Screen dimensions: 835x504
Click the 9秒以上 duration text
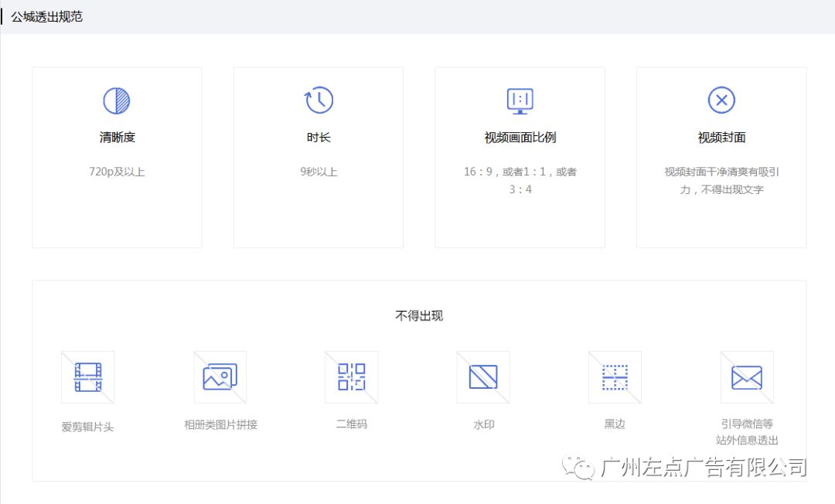click(x=319, y=172)
